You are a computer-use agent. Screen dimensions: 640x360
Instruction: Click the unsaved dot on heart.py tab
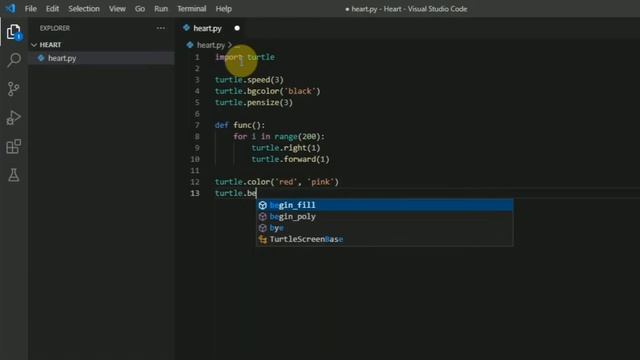click(x=237, y=28)
